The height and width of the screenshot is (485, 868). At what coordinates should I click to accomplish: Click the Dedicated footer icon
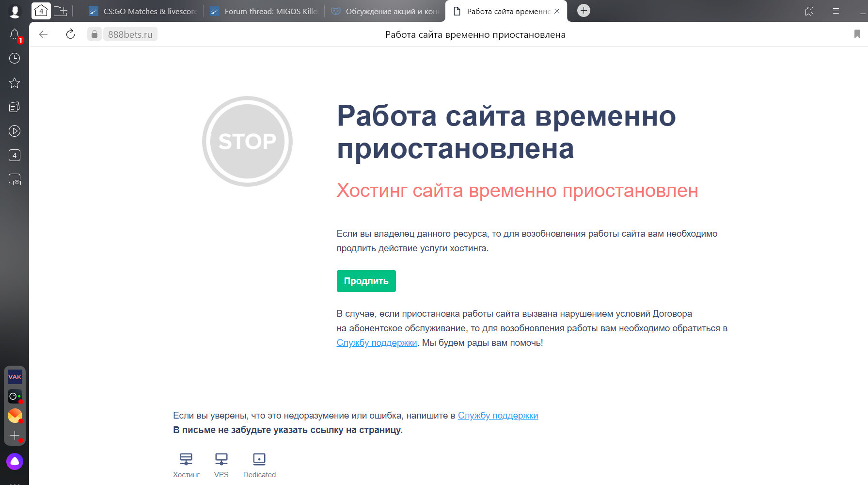pyautogui.click(x=259, y=459)
